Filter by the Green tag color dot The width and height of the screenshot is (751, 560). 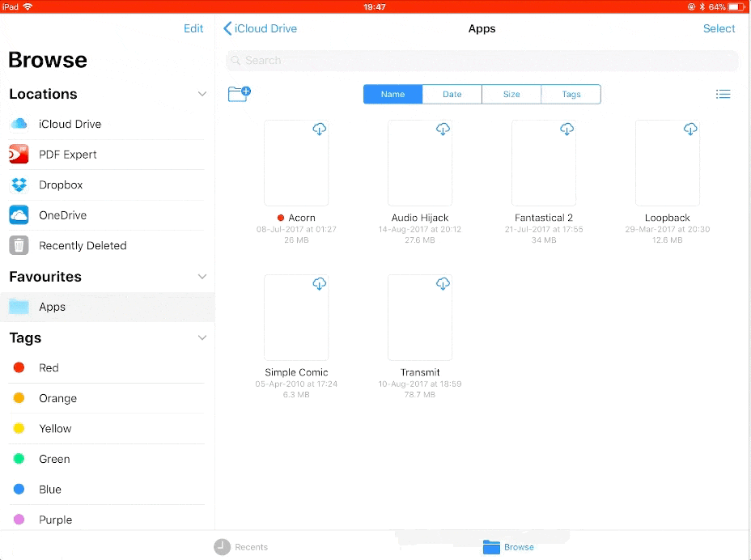[19, 459]
